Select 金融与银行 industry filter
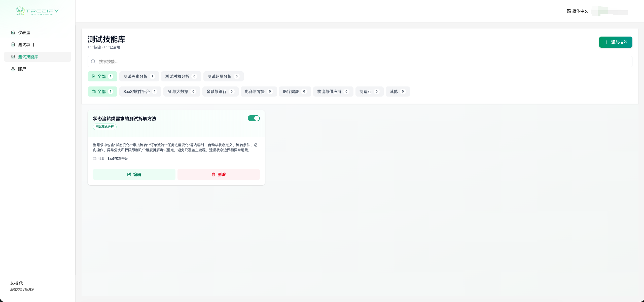The width and height of the screenshot is (644, 302). [x=220, y=92]
